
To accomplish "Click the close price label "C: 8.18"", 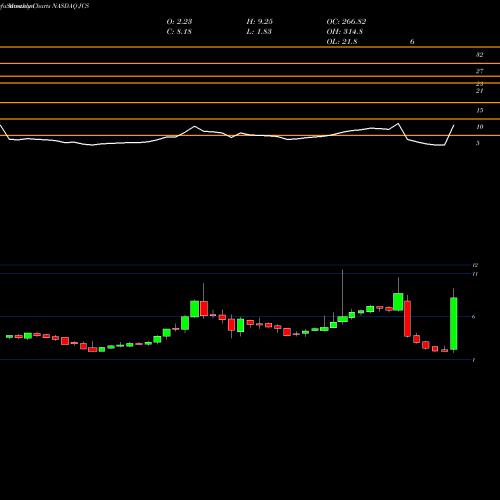I will 179,32.
